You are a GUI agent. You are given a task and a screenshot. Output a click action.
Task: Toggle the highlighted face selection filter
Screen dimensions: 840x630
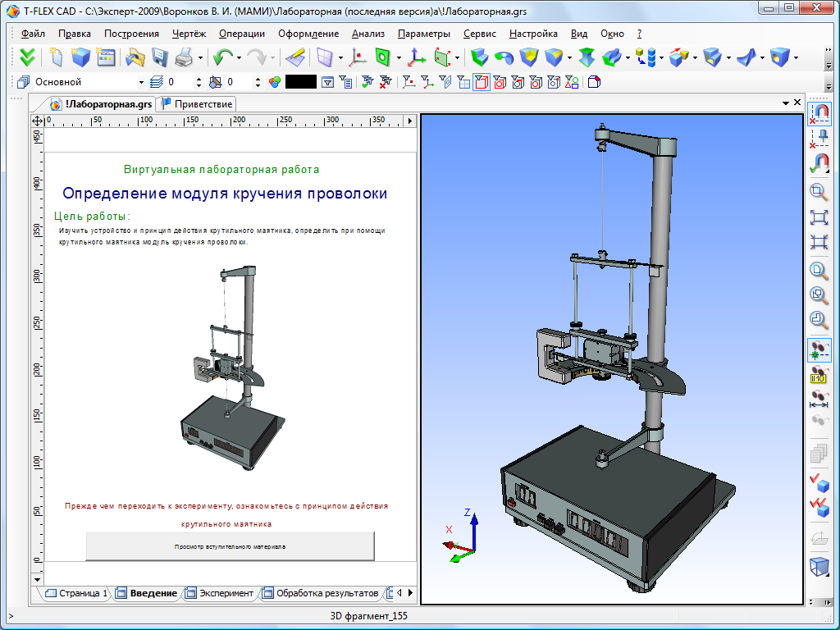(x=482, y=82)
